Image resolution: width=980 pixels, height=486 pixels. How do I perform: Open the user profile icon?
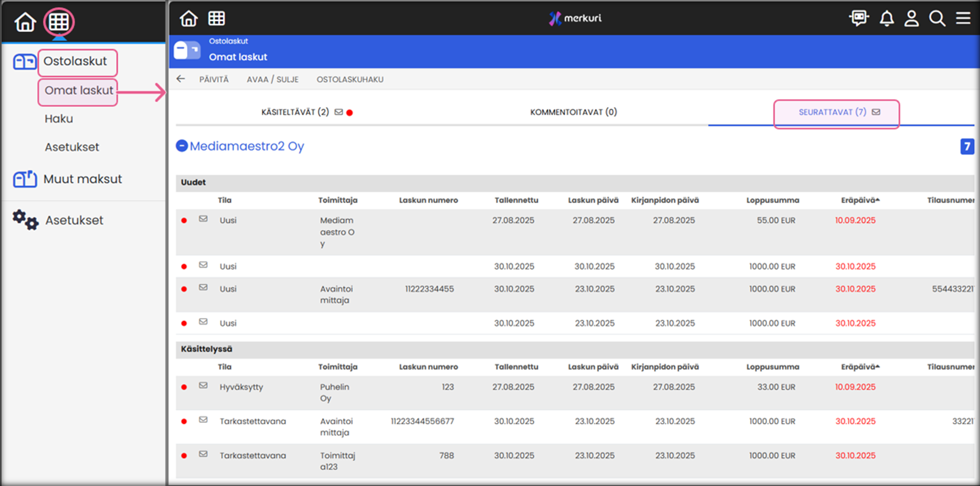pyautogui.click(x=911, y=19)
